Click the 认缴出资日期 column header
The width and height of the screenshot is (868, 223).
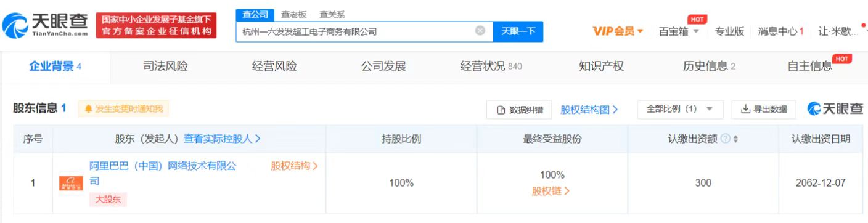pos(821,139)
